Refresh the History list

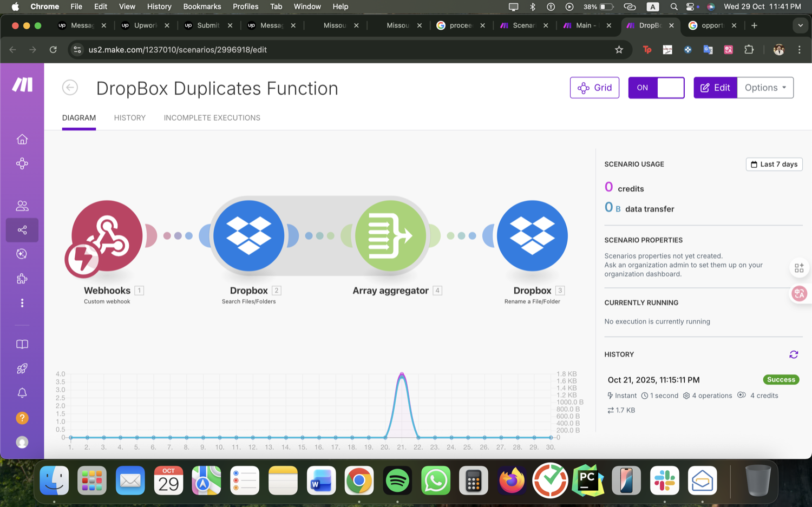tap(794, 354)
